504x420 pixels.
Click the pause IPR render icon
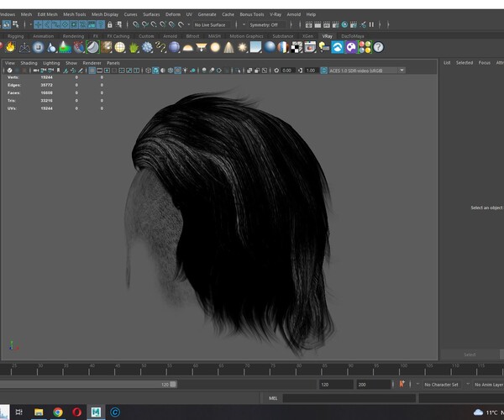pyautogui.click(x=371, y=24)
